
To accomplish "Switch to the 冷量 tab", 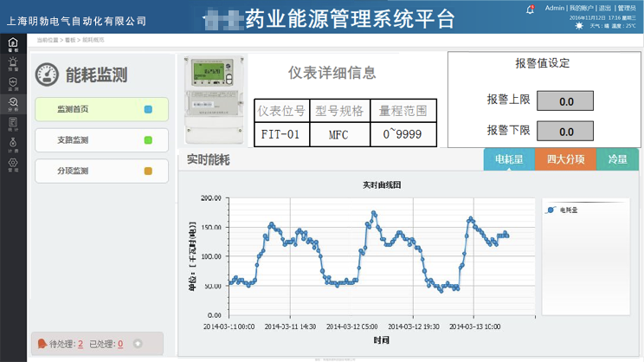I will coord(617,159).
